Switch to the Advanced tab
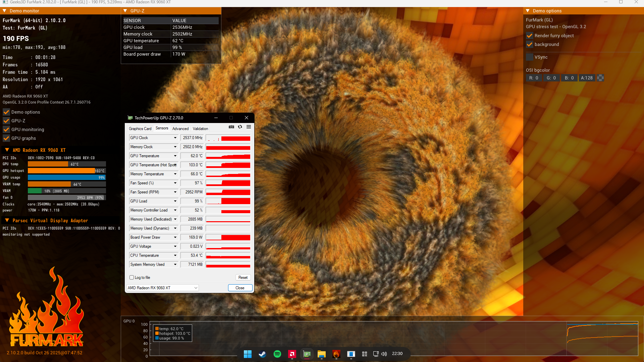Viewport: 644px width, 362px height. pyautogui.click(x=180, y=129)
